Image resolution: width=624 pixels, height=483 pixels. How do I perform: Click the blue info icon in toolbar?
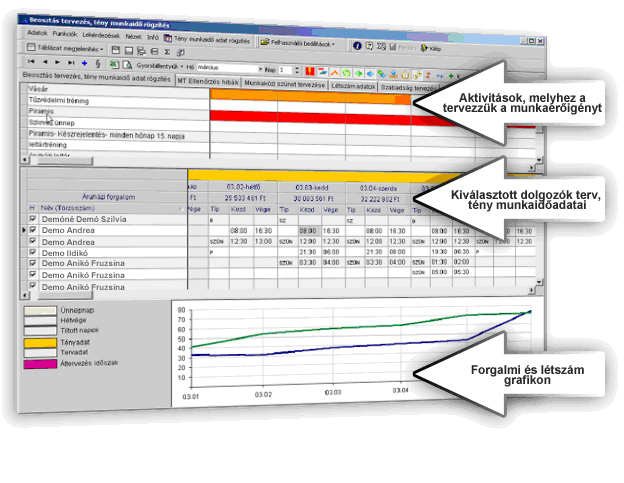(357, 46)
